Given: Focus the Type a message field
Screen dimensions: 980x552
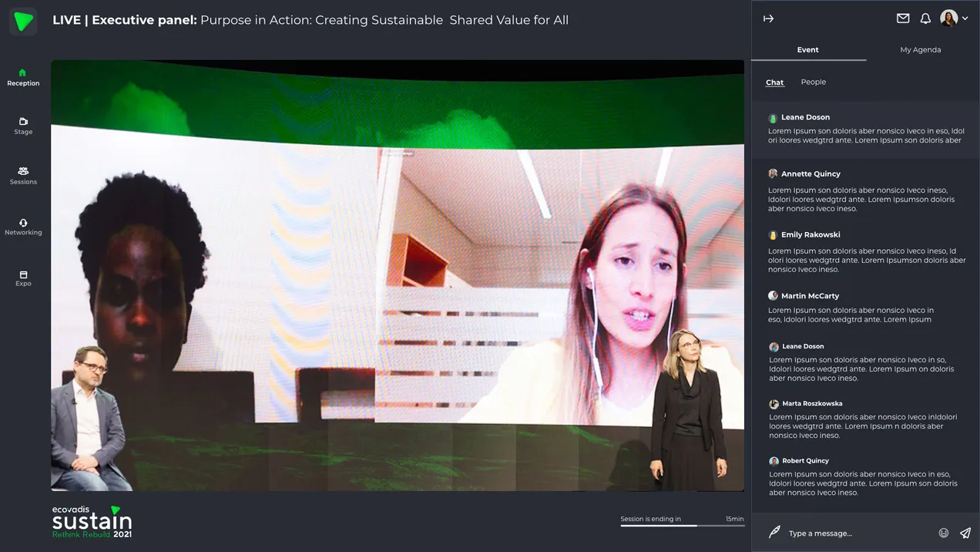Looking at the screenshot, I should point(855,533).
